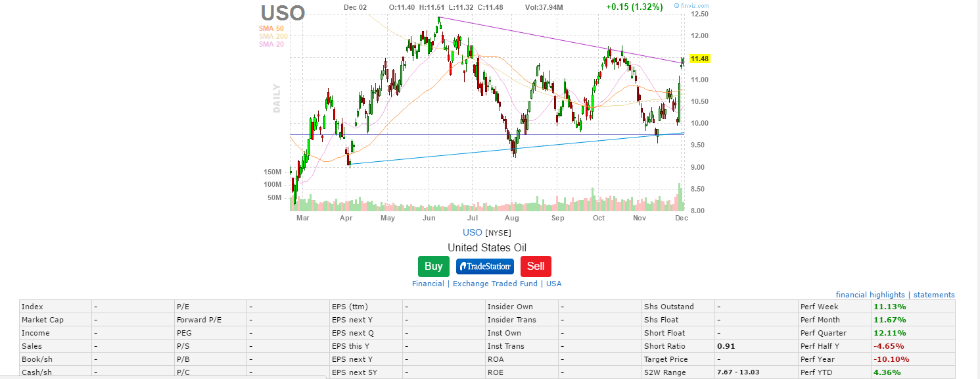The width and height of the screenshot is (980, 379).
Task: Click the Perf Half Y label cell
Action: [833, 346]
